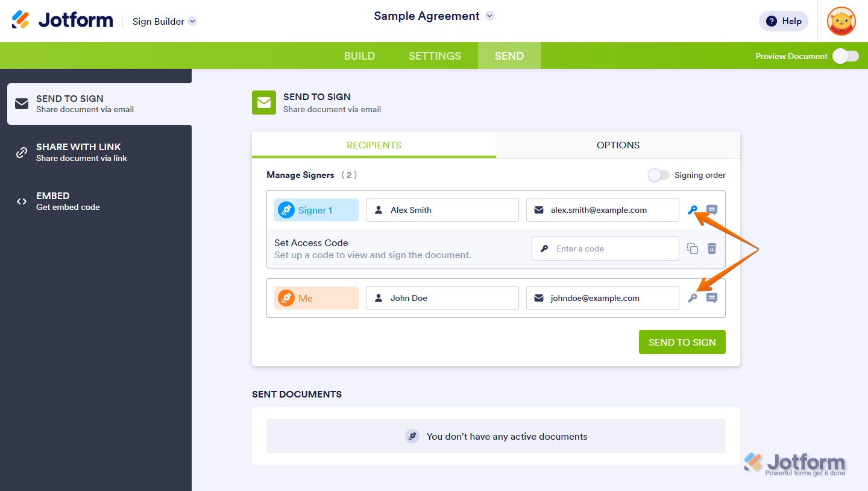Add a custom message for Alex Smith
868x491 pixels.
712,209
